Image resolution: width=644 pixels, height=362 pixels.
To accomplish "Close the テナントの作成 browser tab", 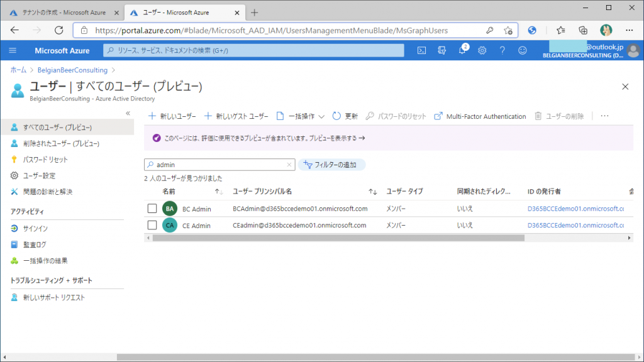I will (x=116, y=13).
